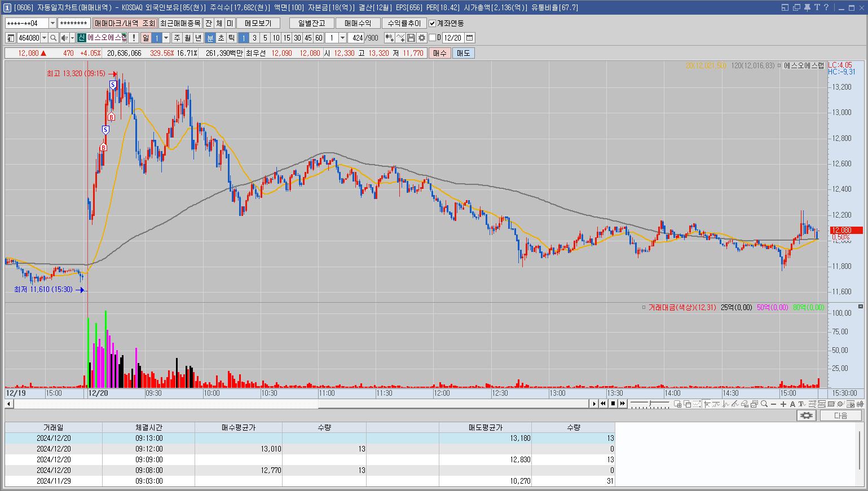868x491 pixels.
Task: Click the account password input field
Action: [x=74, y=23]
